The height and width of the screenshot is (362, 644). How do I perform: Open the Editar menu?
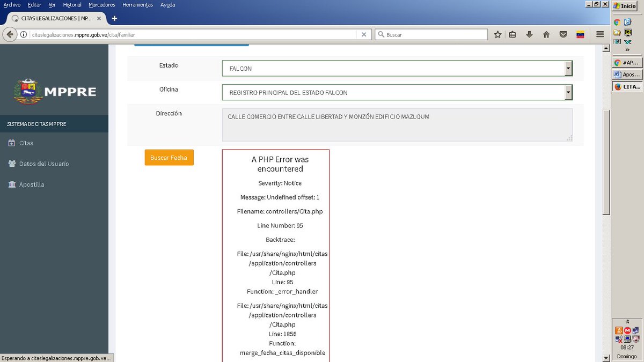[x=34, y=4]
